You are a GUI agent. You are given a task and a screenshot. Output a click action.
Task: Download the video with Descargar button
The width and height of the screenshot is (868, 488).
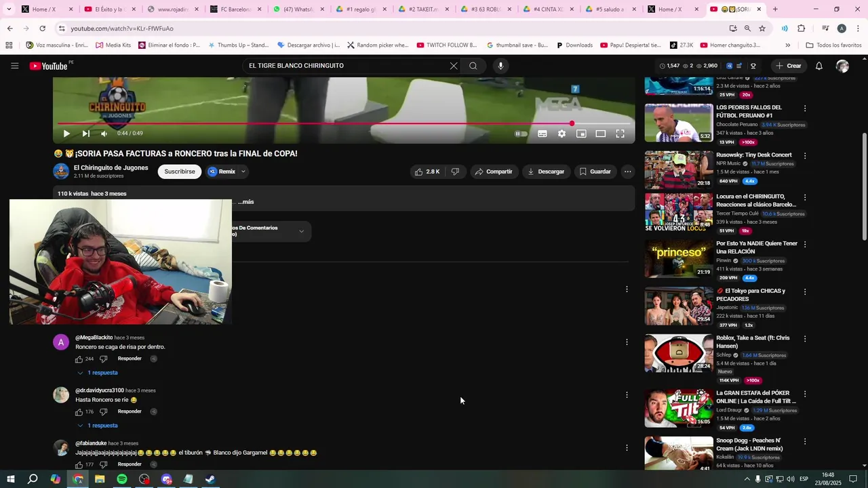pos(546,171)
